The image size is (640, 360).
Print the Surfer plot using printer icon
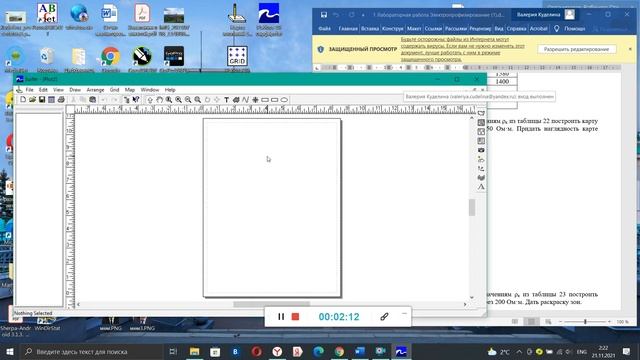(x=61, y=100)
